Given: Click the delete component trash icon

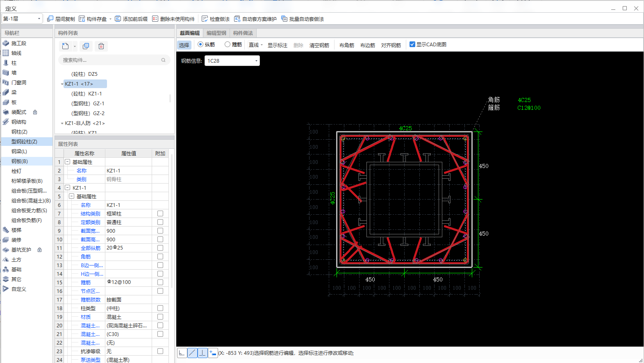Looking at the screenshot, I should pyautogui.click(x=101, y=46).
